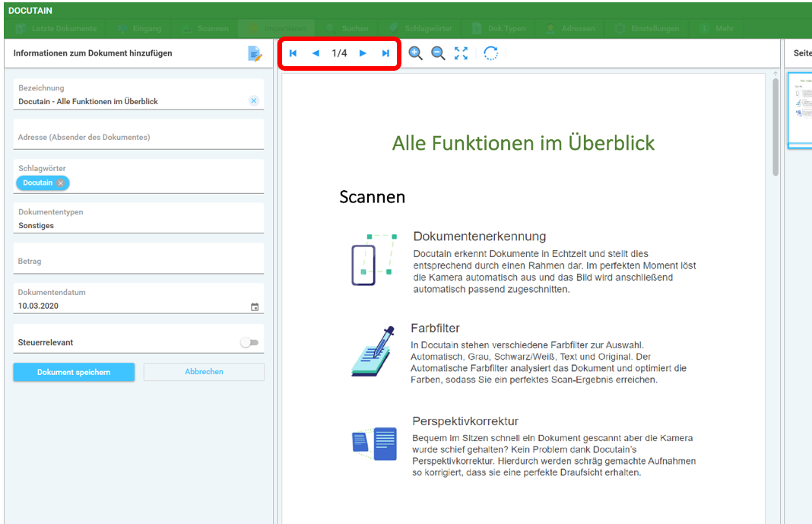The height and width of the screenshot is (524, 812).
Task: Click the edit document icon beside the header
Action: (x=255, y=54)
